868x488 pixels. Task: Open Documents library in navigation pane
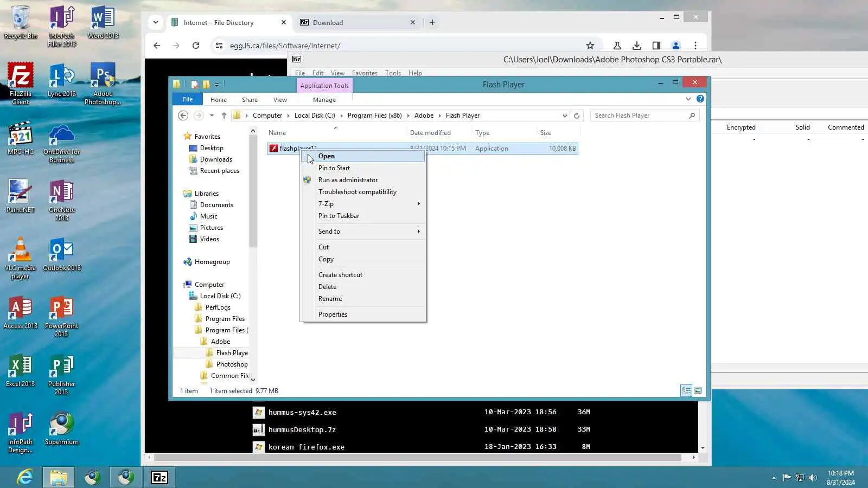click(216, 205)
